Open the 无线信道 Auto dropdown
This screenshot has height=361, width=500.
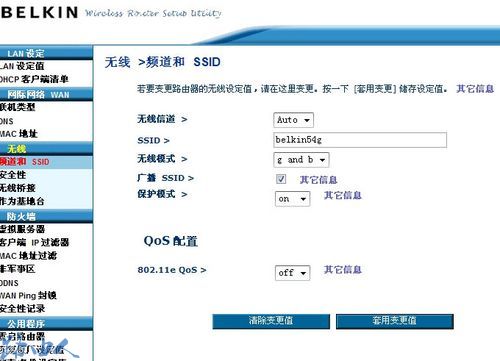click(293, 120)
